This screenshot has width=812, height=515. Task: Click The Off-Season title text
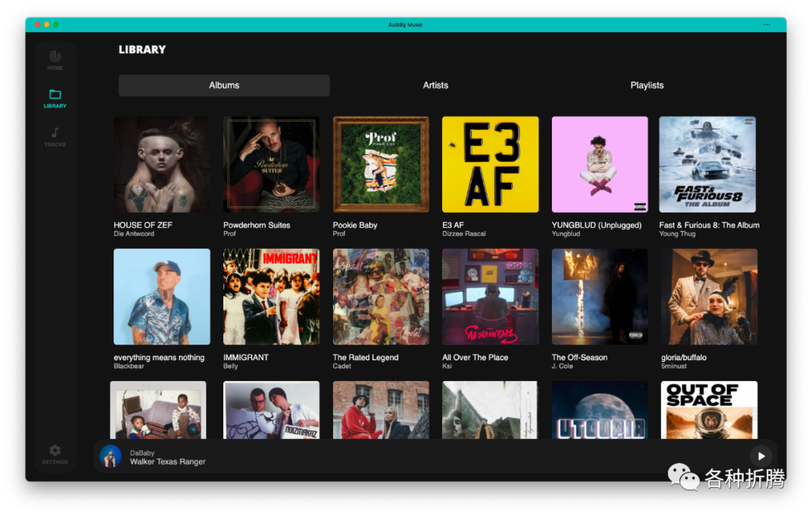(580, 358)
